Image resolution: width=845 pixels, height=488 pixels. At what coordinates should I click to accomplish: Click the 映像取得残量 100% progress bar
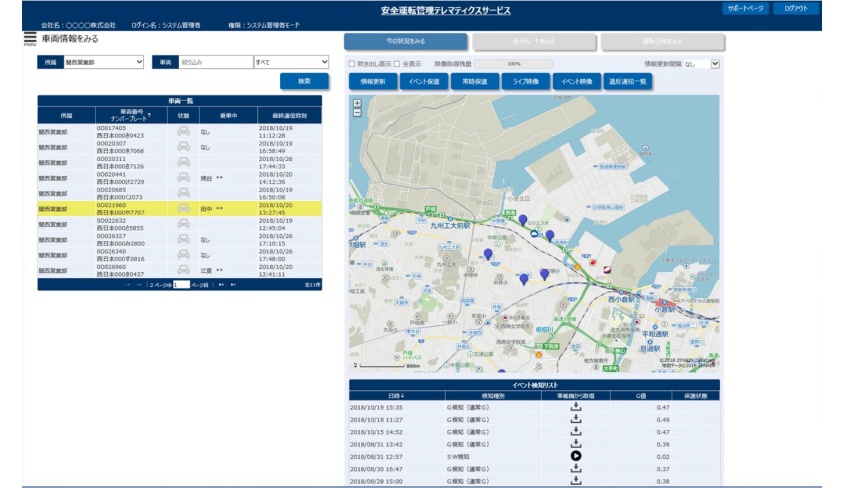click(x=514, y=64)
